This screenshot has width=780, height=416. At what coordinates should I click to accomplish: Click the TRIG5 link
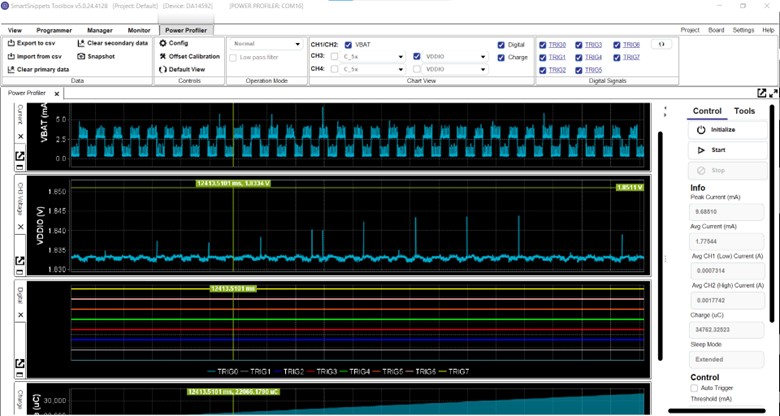pos(593,70)
